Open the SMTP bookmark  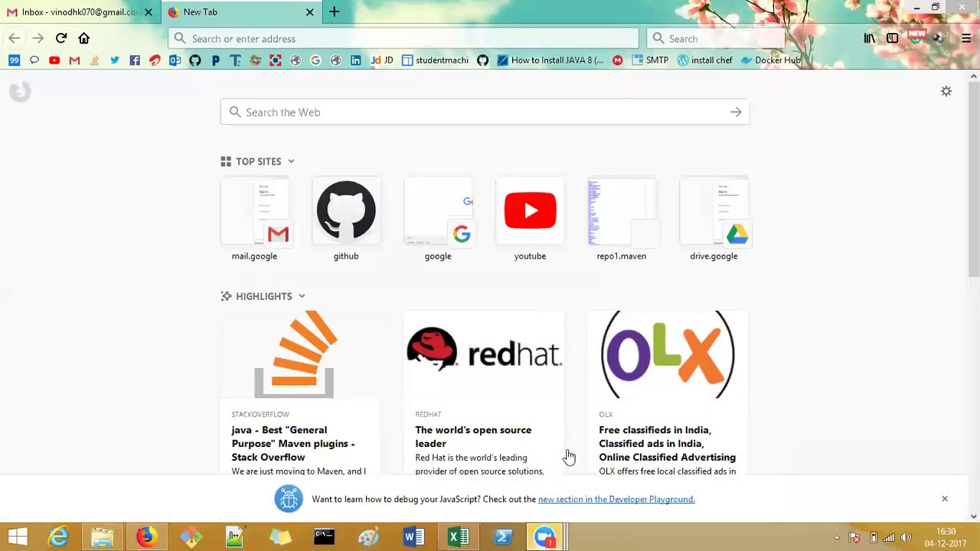(x=650, y=60)
